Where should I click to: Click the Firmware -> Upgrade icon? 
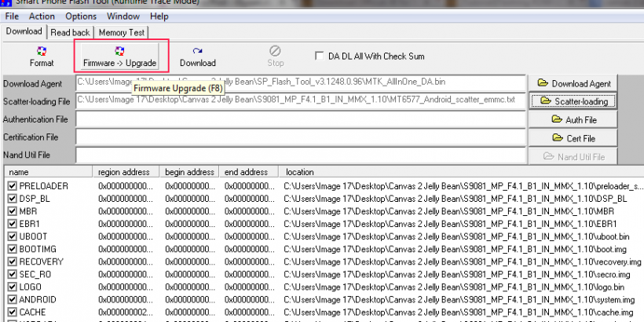[120, 51]
